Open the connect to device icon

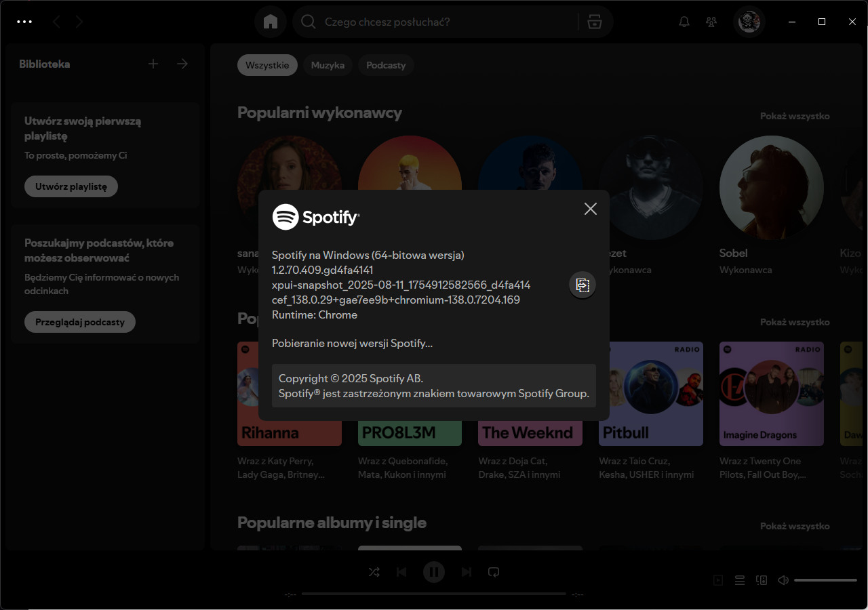762,580
